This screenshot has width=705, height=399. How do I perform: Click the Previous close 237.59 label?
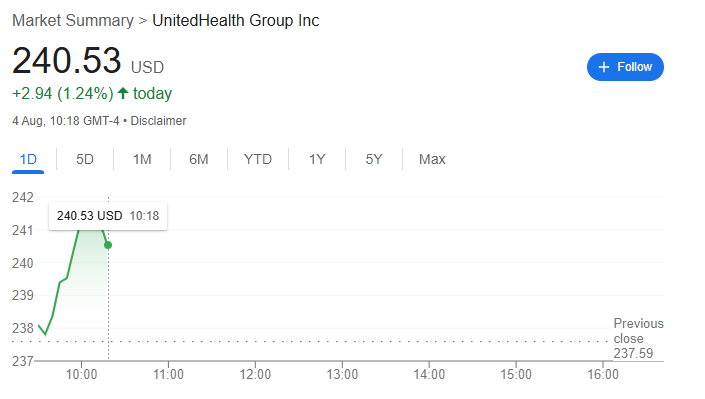click(638, 338)
